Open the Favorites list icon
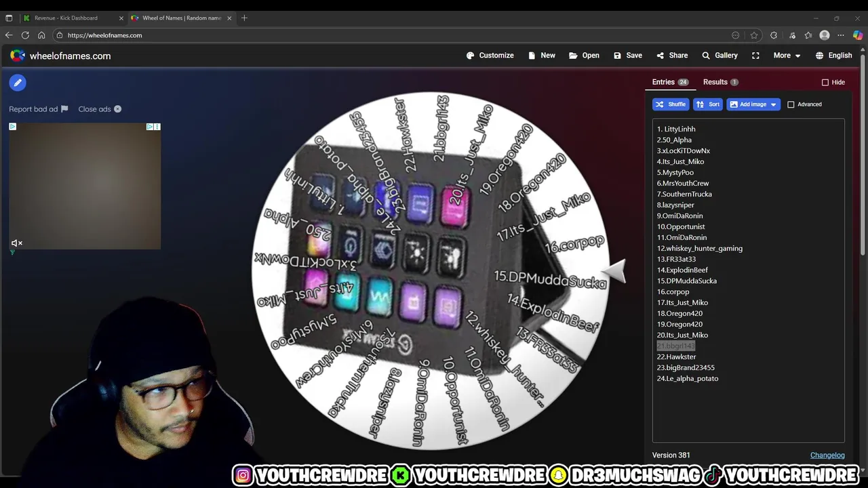This screenshot has height=488, width=868. 808,35
